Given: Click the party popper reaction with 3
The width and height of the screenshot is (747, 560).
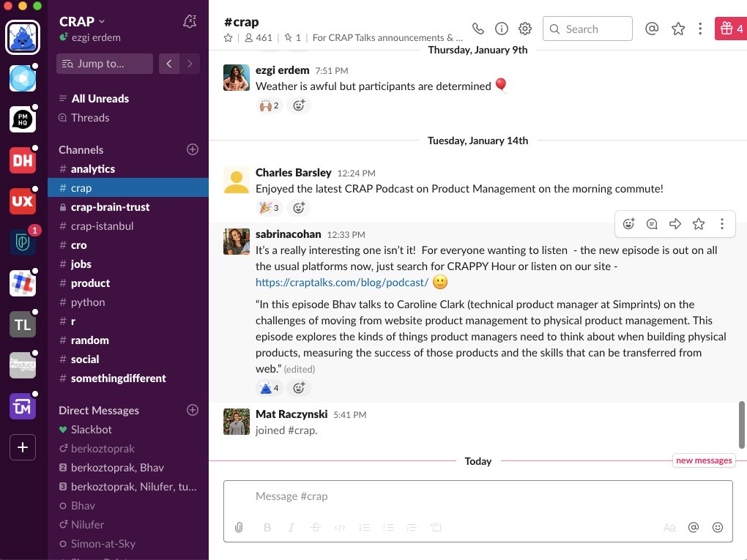Looking at the screenshot, I should point(270,208).
